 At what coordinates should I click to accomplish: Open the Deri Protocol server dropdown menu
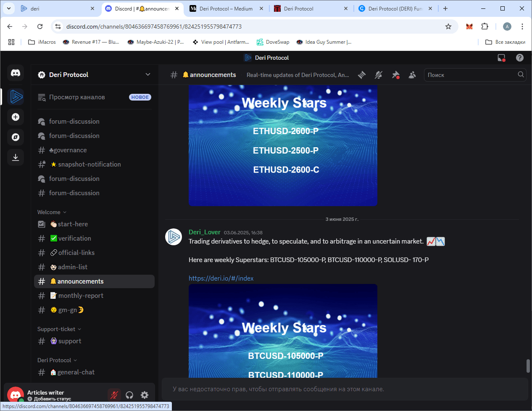click(x=148, y=74)
